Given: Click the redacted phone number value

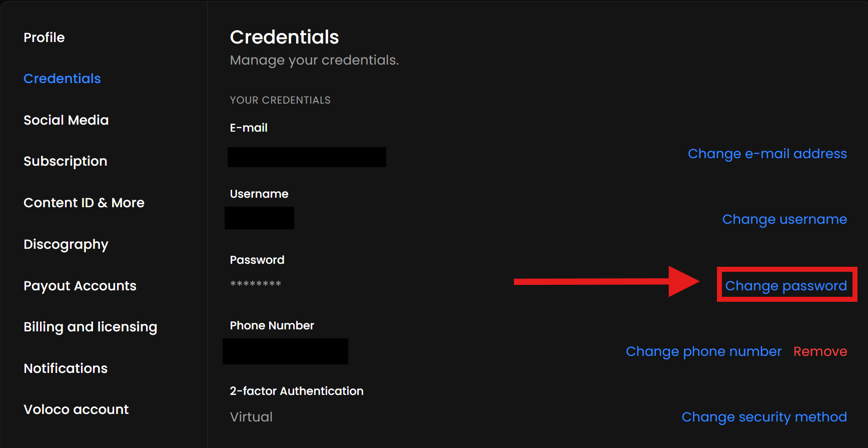Looking at the screenshot, I should click(x=285, y=351).
